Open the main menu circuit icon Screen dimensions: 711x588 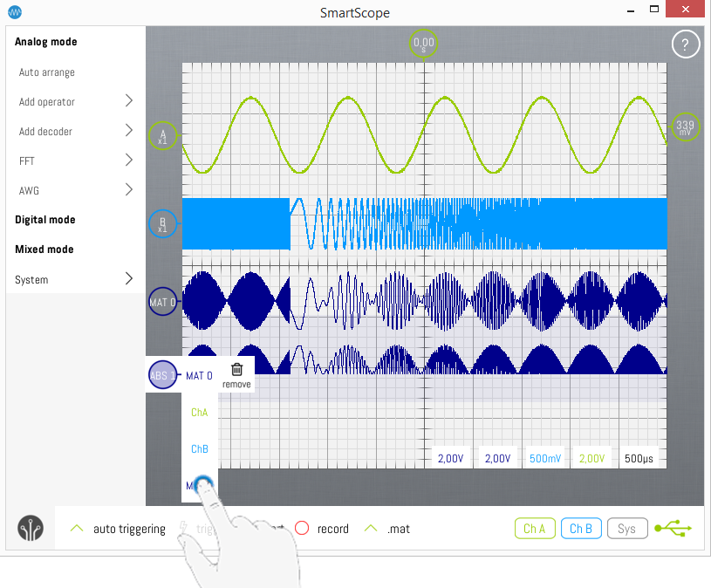point(31,529)
